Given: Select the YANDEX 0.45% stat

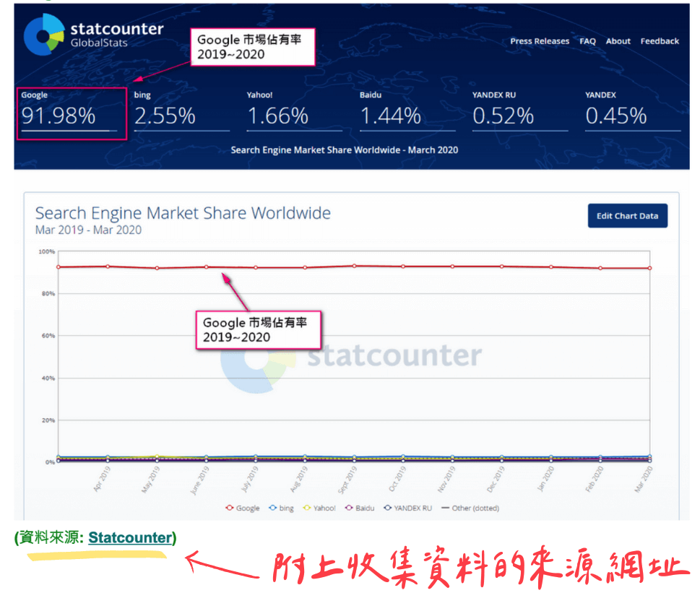Looking at the screenshot, I should coord(633,111).
